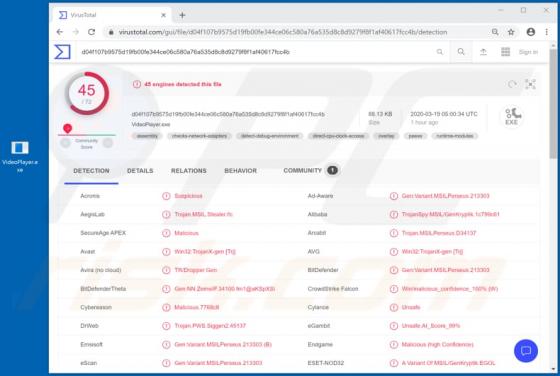
Task: Click the upload file icon
Action: click(483, 52)
